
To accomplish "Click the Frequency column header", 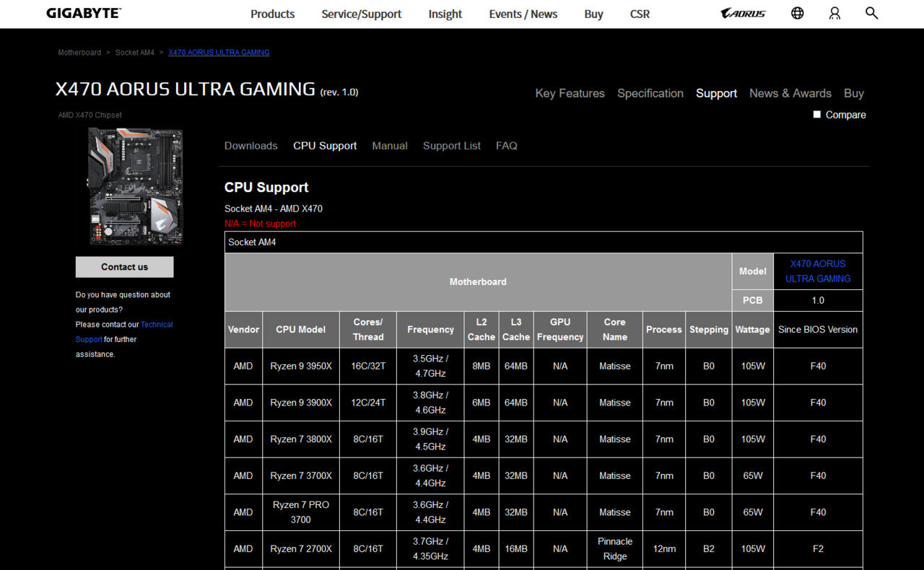I will click(x=430, y=330).
